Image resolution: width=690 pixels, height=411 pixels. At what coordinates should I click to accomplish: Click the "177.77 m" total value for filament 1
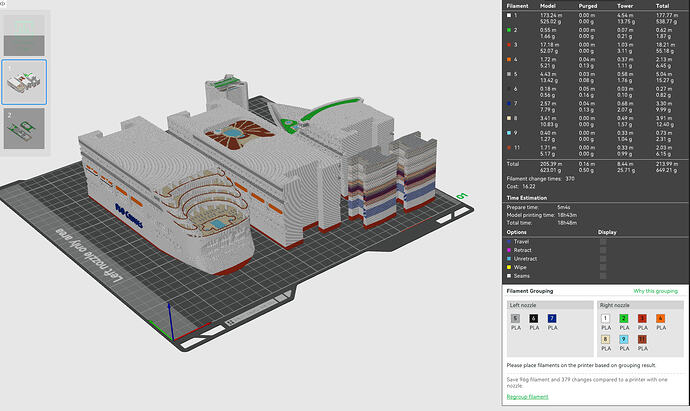pos(667,15)
